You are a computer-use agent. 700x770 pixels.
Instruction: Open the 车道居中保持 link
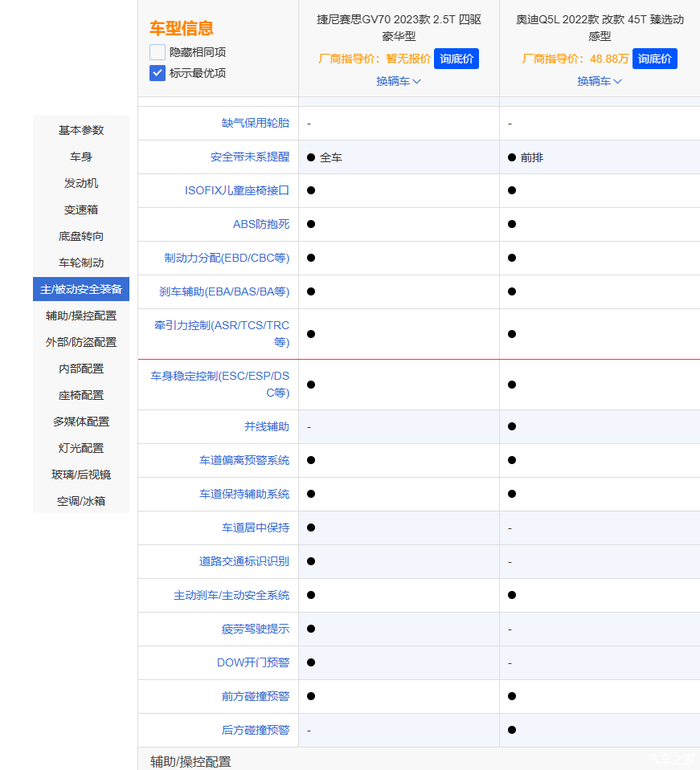255,527
